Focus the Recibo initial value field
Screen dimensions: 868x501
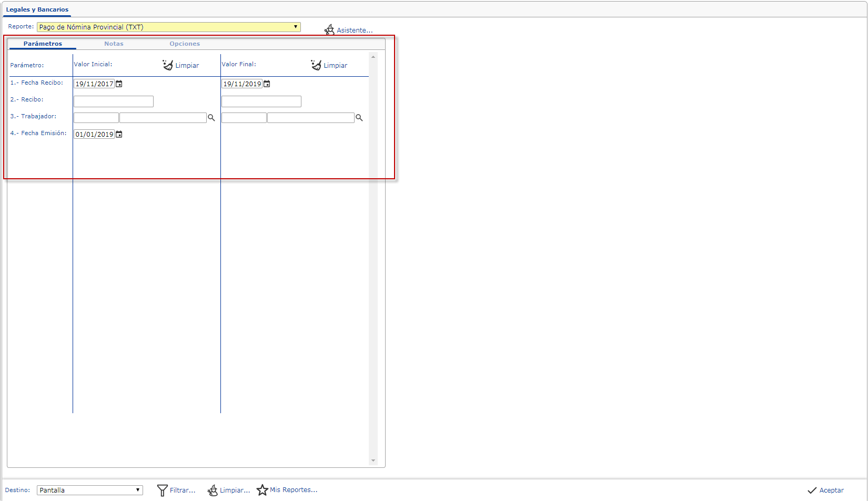point(114,101)
